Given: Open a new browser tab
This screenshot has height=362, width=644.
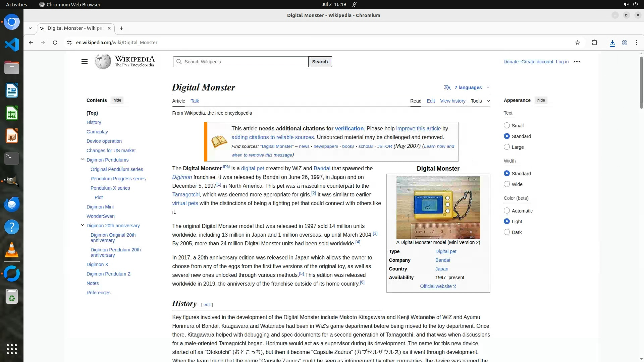Looking at the screenshot, I should click(x=121, y=28).
